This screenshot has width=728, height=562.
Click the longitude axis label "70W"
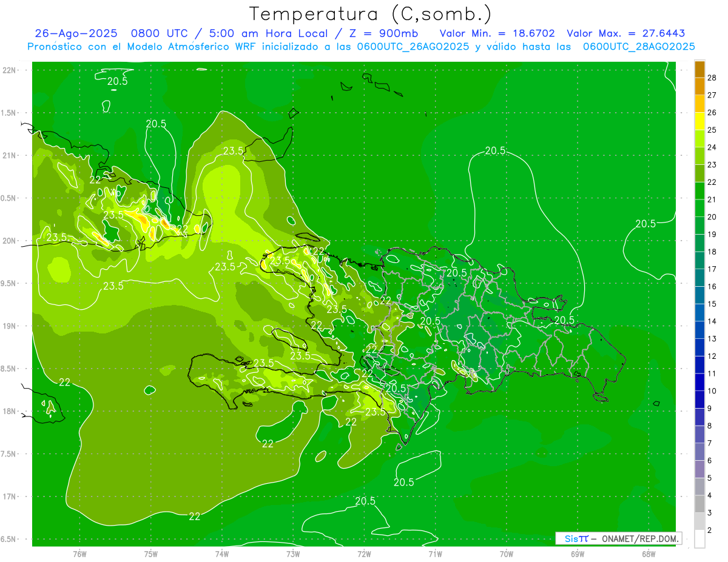(x=506, y=554)
